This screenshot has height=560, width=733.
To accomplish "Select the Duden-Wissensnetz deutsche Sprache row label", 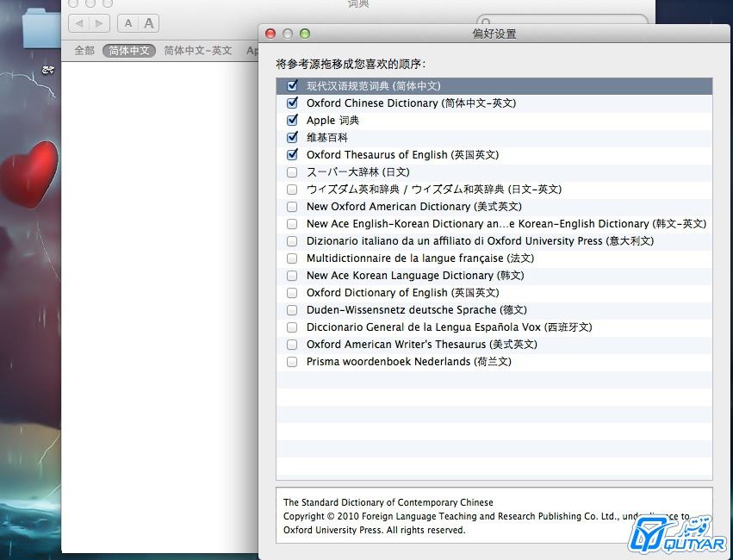I will (x=417, y=310).
